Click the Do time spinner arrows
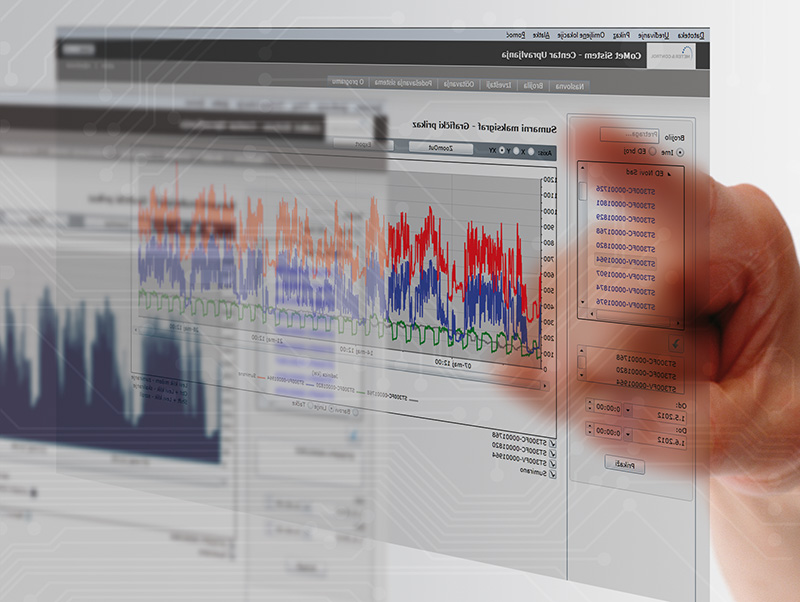The width and height of the screenshot is (800, 602). (590, 430)
